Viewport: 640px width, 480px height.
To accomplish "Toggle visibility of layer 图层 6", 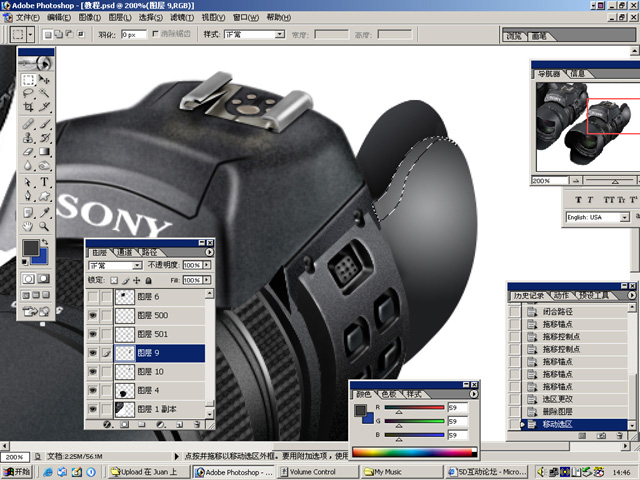I will point(93,297).
